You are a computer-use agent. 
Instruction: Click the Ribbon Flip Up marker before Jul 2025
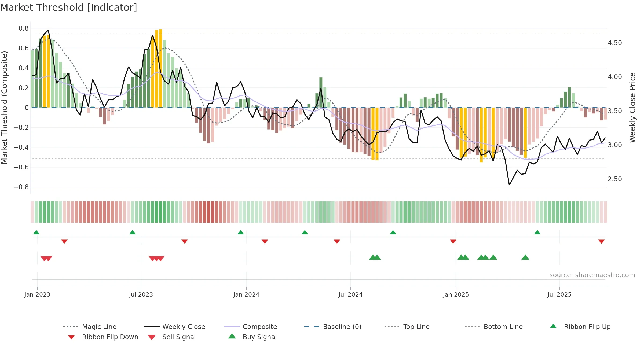click(x=537, y=232)
